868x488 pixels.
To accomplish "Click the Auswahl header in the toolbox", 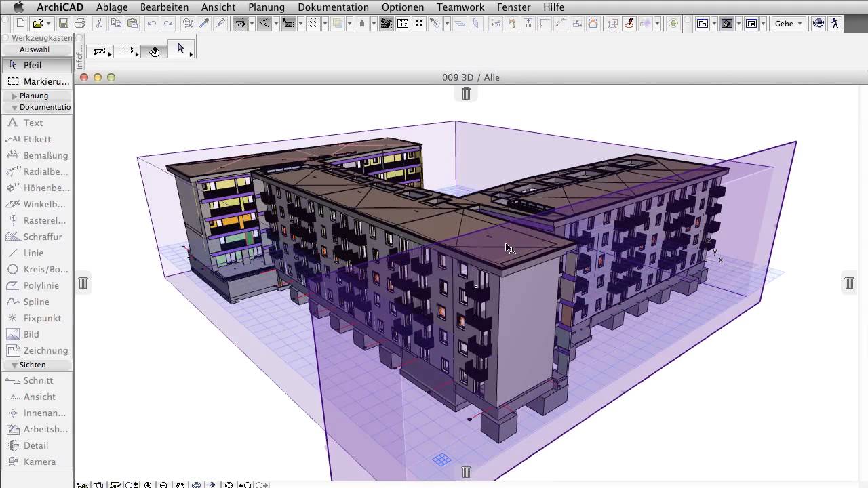I will [36, 49].
